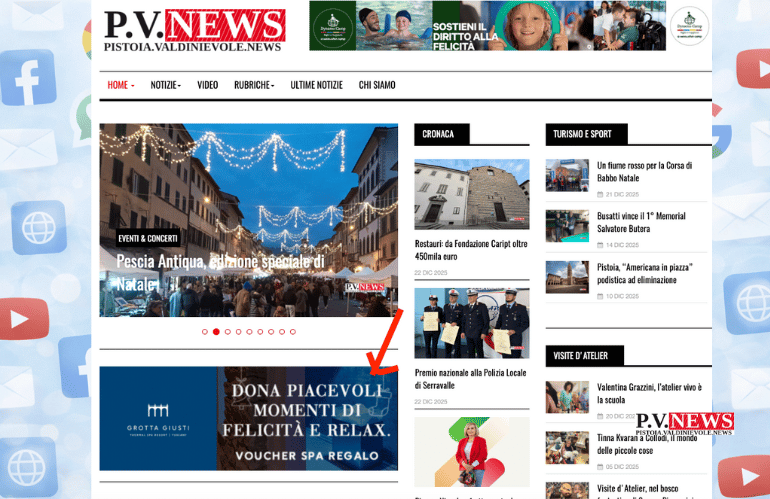Open the CRONACA section header
The width and height of the screenshot is (770, 499).
point(441,134)
